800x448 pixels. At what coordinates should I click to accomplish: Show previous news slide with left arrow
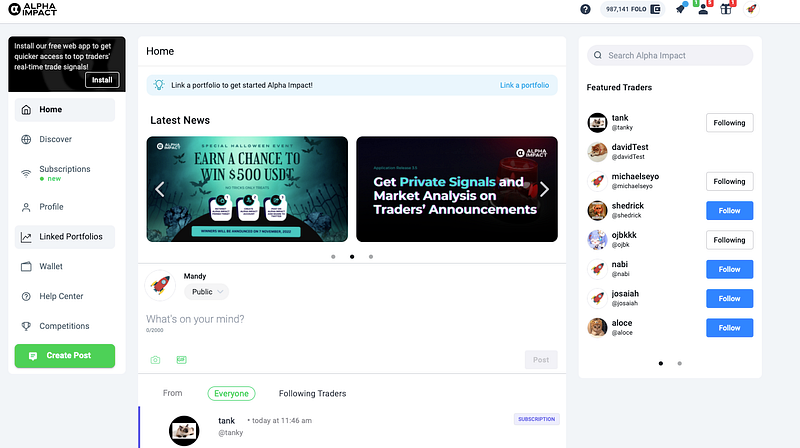tap(160, 189)
